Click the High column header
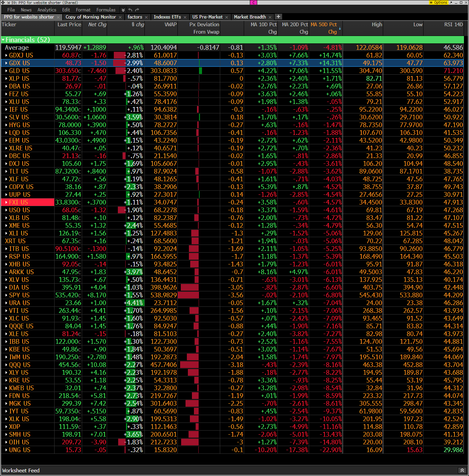The width and height of the screenshot is (469, 476). click(363, 28)
